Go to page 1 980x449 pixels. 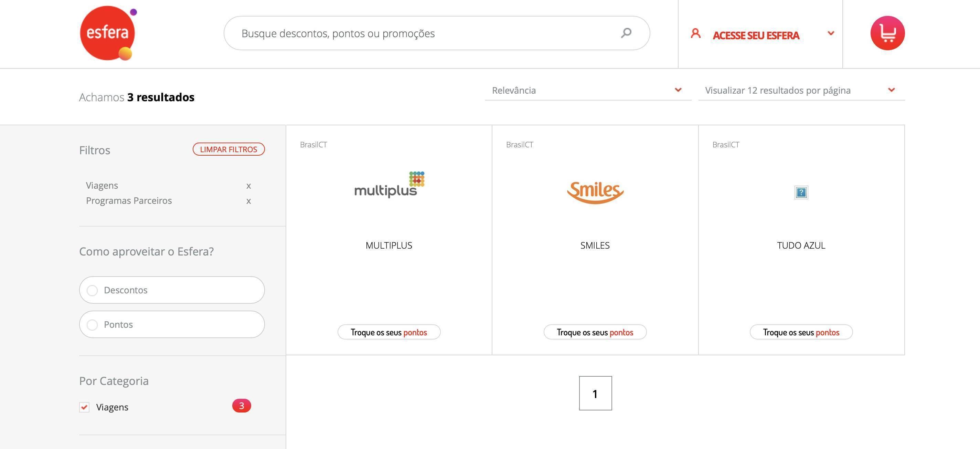click(595, 394)
